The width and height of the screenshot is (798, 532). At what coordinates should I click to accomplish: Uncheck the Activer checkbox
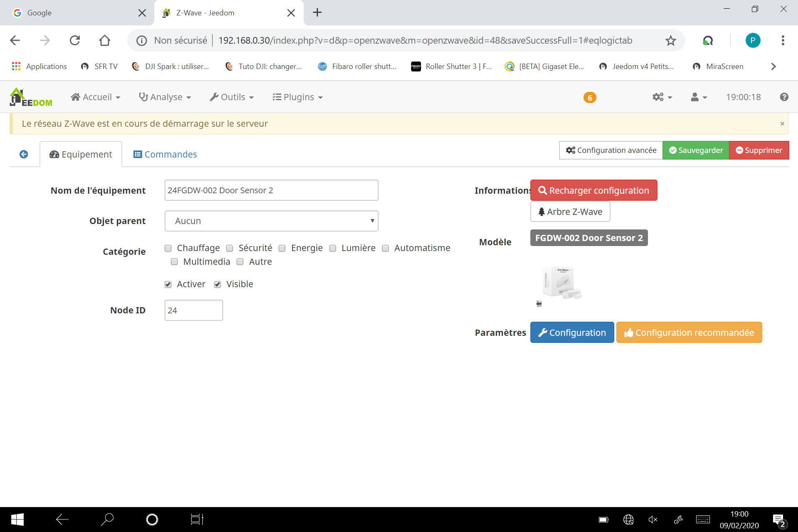[168, 284]
